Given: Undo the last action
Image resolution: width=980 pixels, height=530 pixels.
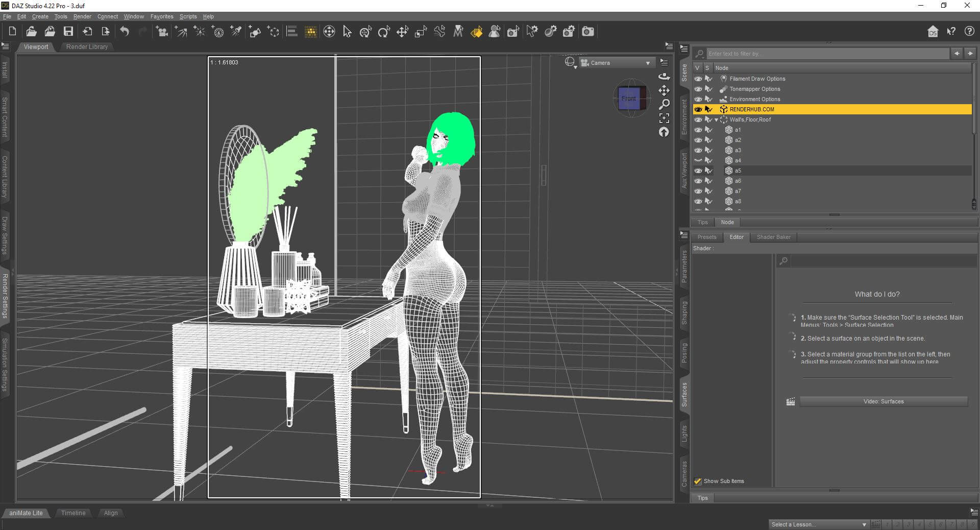Looking at the screenshot, I should click(125, 32).
